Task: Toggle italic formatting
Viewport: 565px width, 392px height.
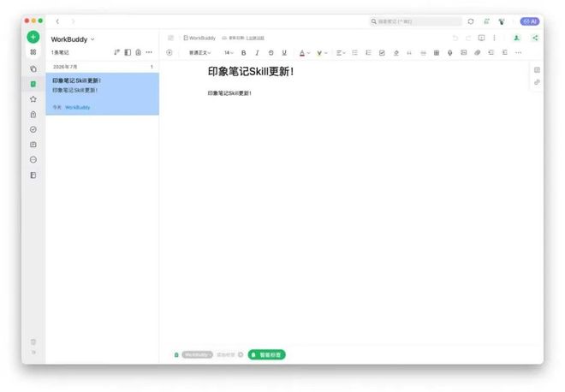Action: point(257,52)
